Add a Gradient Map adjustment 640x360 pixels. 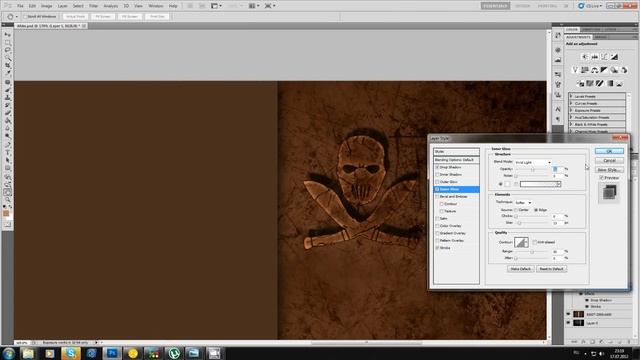pos(610,84)
